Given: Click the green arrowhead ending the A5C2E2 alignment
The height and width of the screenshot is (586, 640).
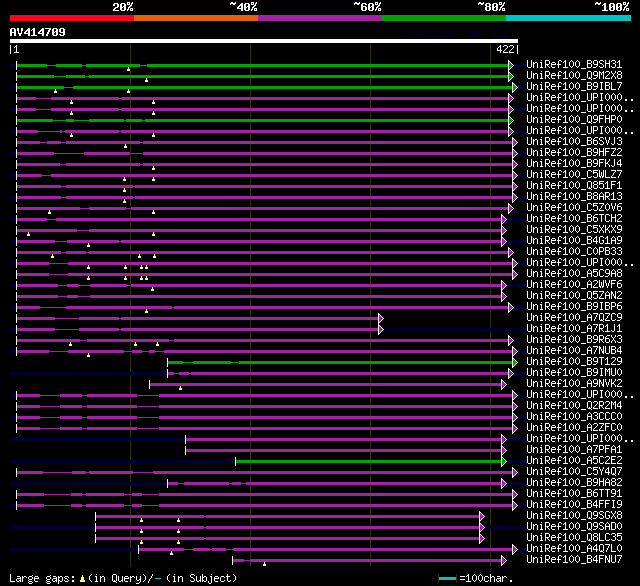Looking at the screenshot, I should (x=504, y=462).
